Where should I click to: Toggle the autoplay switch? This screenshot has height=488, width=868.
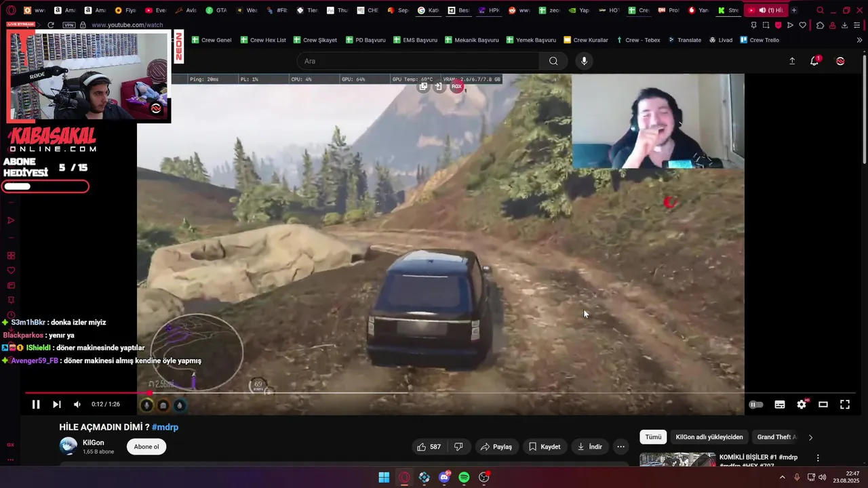[x=755, y=405]
